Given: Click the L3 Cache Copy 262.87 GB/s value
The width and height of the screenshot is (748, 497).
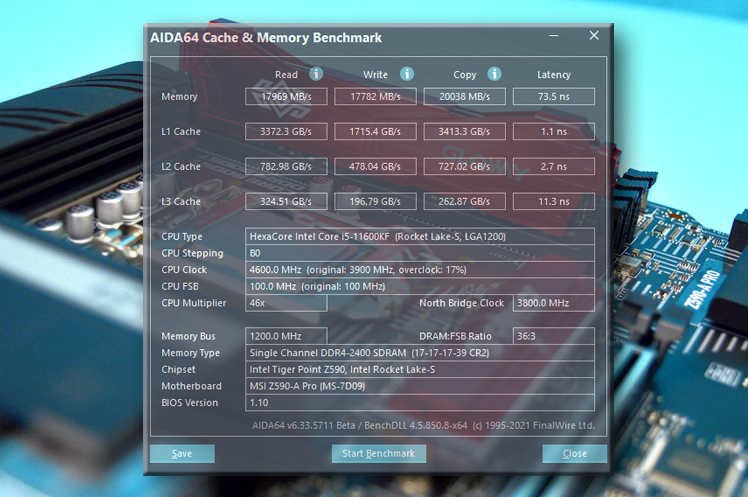Looking at the screenshot, I should (465, 201).
